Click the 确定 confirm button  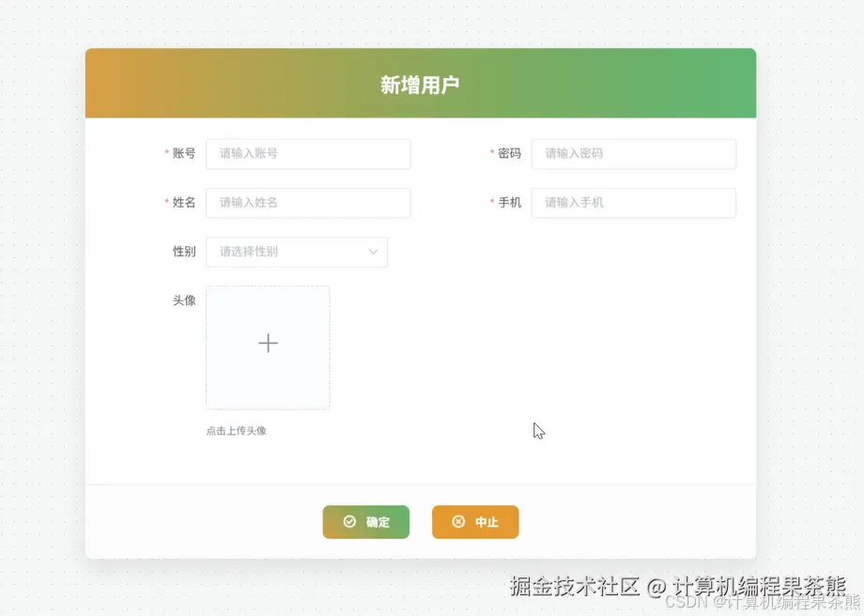366,522
